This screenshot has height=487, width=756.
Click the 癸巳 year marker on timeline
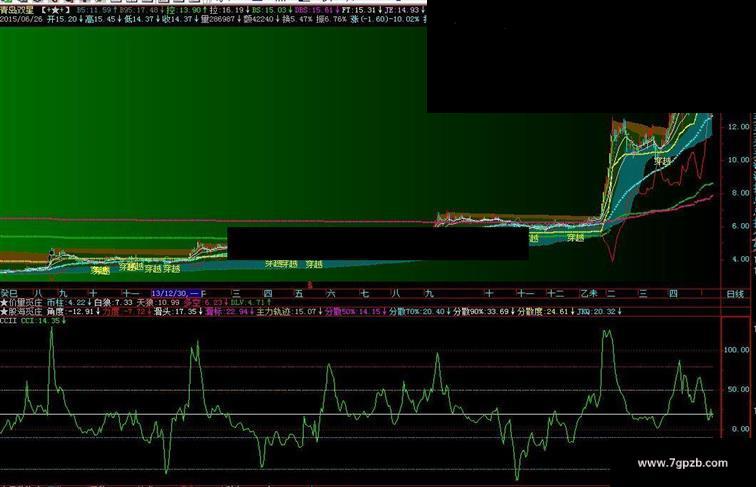click(9, 293)
